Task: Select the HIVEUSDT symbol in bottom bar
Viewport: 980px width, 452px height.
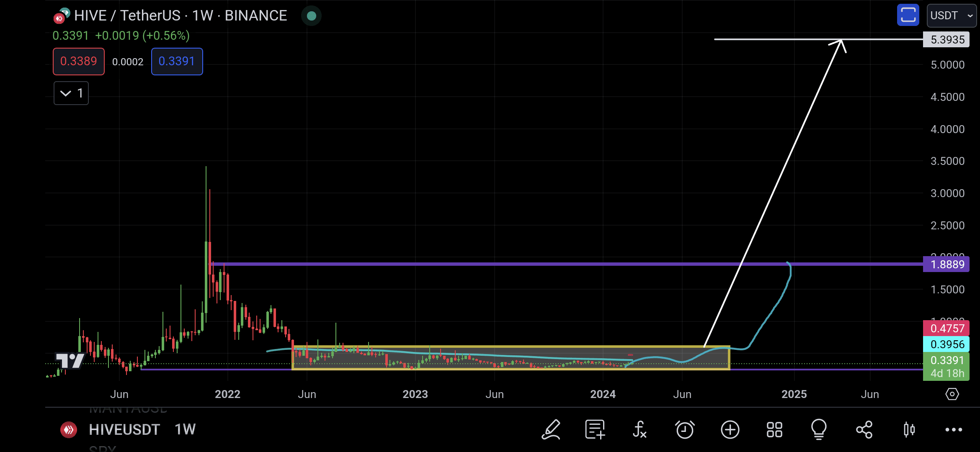Action: pos(124,429)
